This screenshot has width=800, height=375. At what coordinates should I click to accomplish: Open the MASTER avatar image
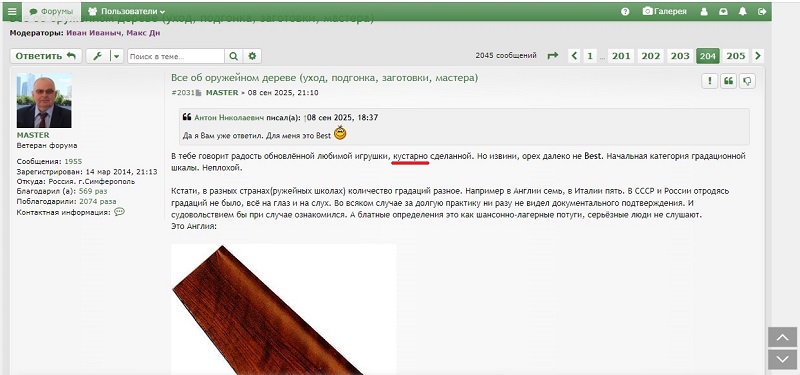point(44,101)
